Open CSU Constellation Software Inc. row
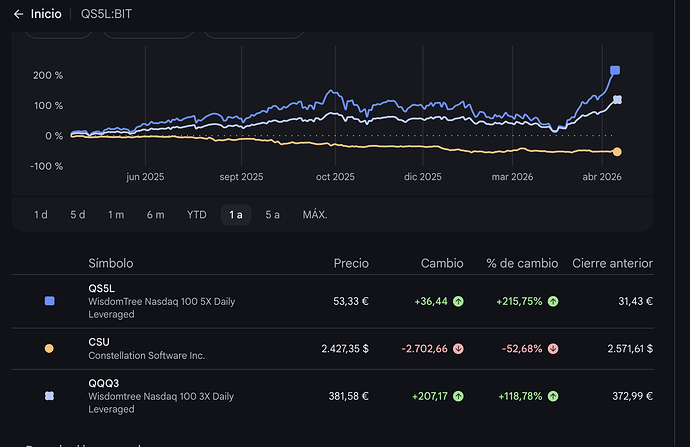This screenshot has width=690, height=447. point(333,348)
